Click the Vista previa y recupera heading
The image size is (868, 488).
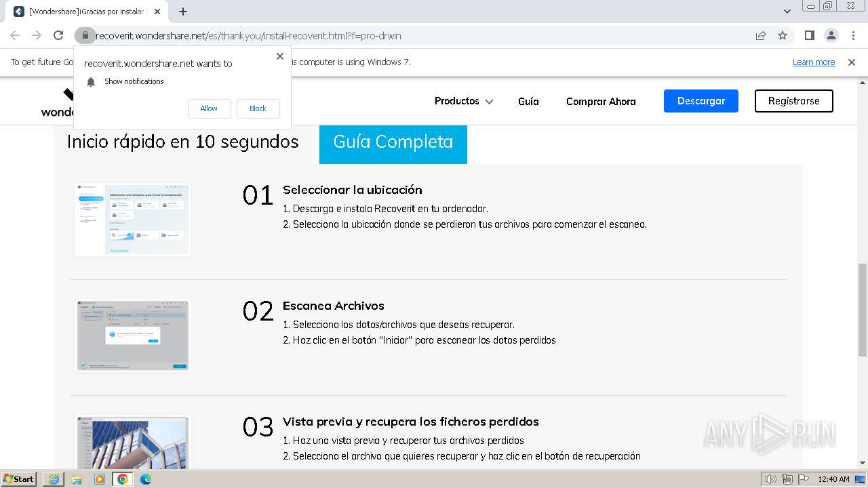click(x=411, y=422)
